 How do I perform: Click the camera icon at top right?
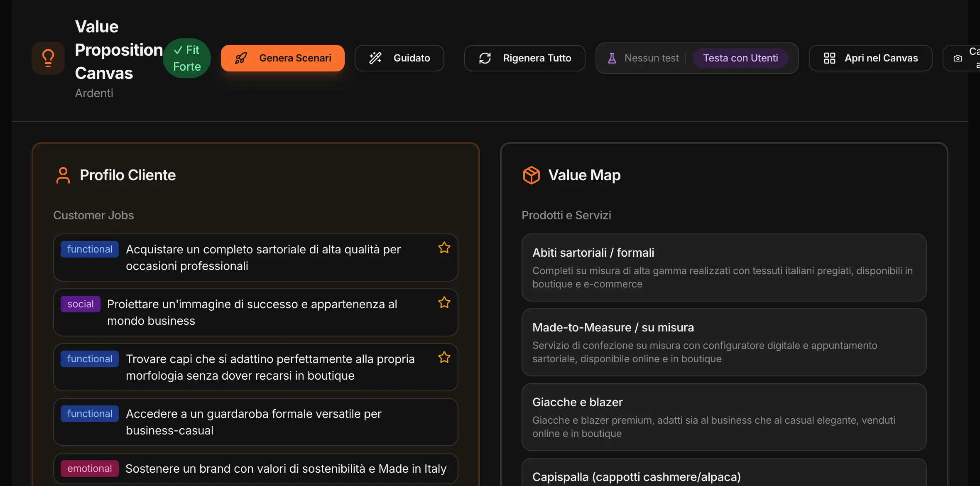coord(958,58)
